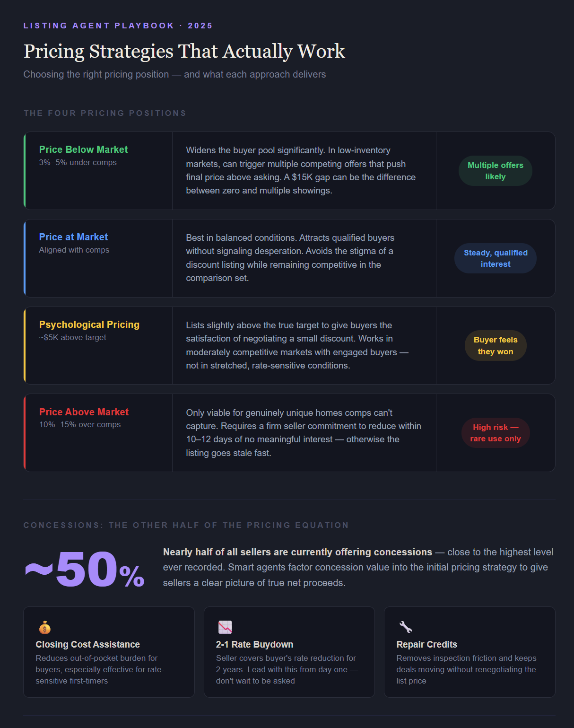Select the Buyer feels they won badge
Image resolution: width=574 pixels, height=728 pixels.
(x=495, y=346)
